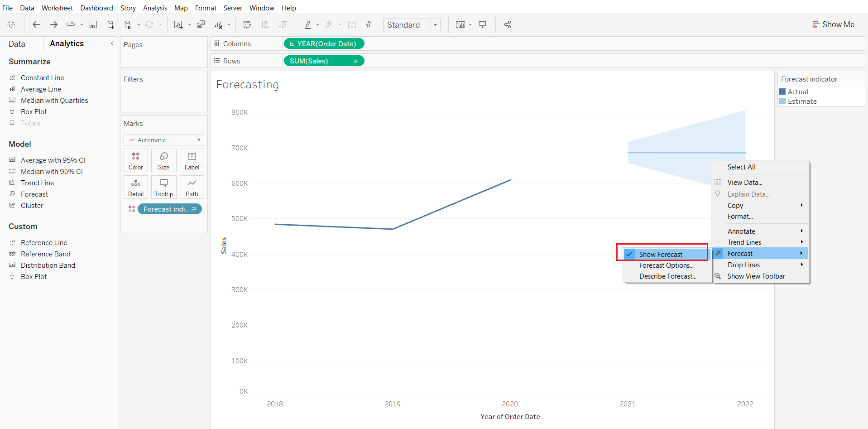Click the group members paperclip icon

[329, 24]
